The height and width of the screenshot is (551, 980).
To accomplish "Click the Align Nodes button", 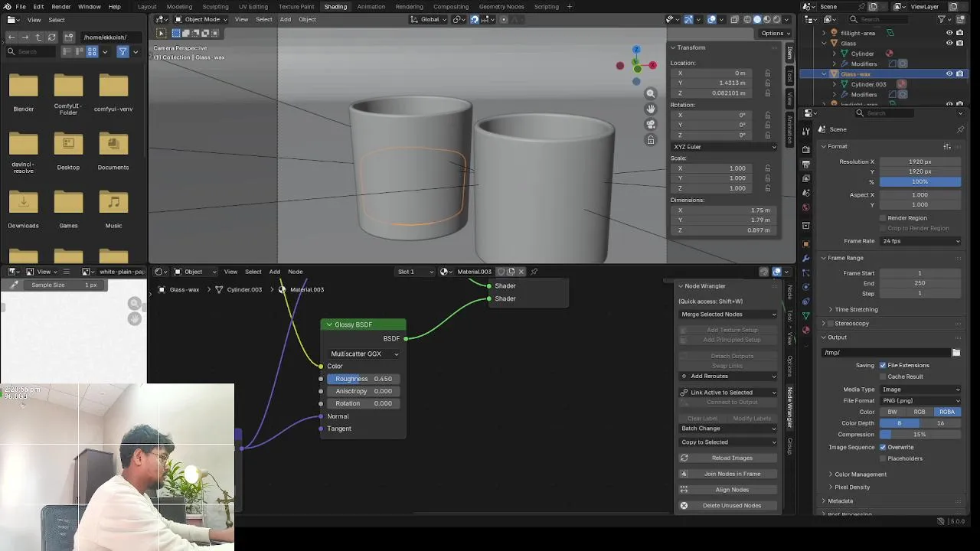I will 731,490.
